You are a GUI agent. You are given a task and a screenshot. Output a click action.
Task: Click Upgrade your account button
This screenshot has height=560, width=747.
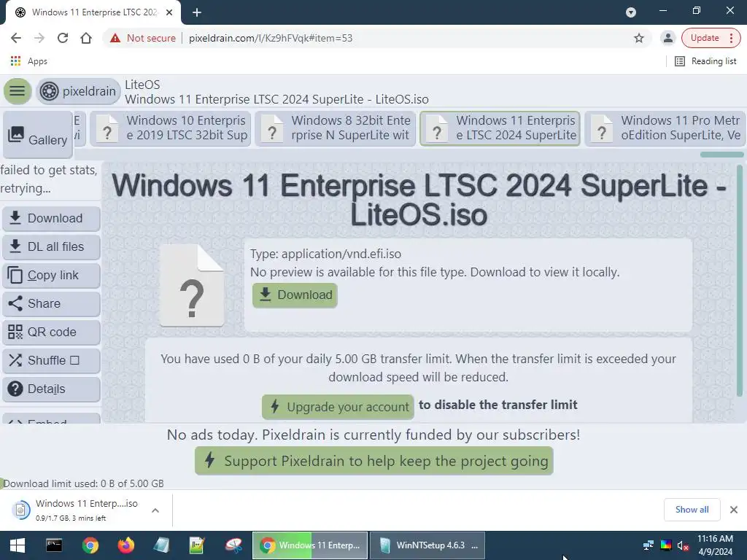pyautogui.click(x=338, y=407)
